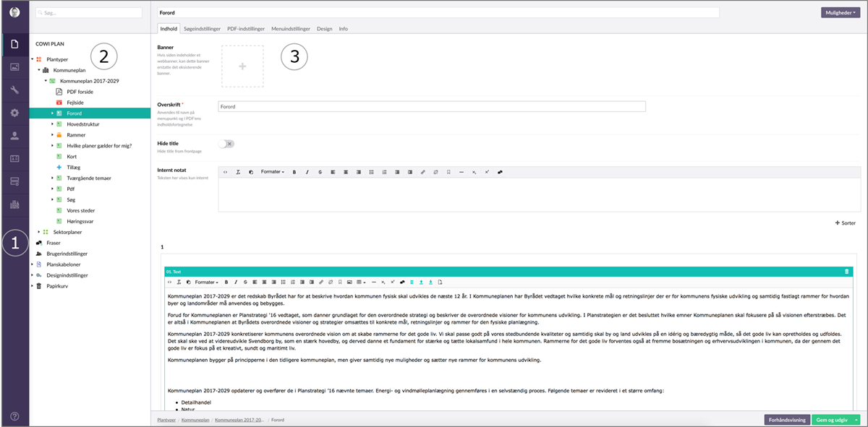Screen dimensions: 868x427
Task: Click the user avatar at top left
Action: pos(14,13)
